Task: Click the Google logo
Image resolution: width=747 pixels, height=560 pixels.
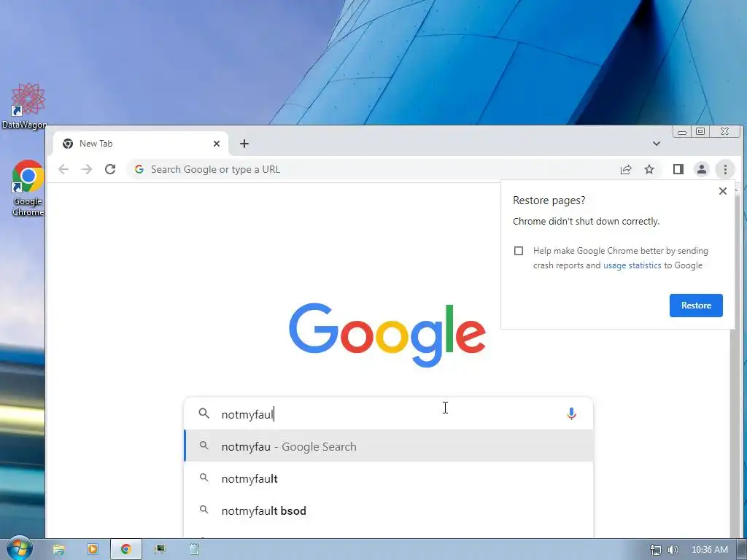Action: pyautogui.click(x=387, y=335)
